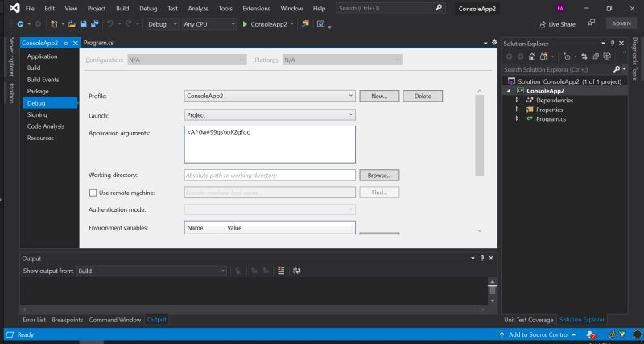Click the Save disk icon

tap(84, 24)
